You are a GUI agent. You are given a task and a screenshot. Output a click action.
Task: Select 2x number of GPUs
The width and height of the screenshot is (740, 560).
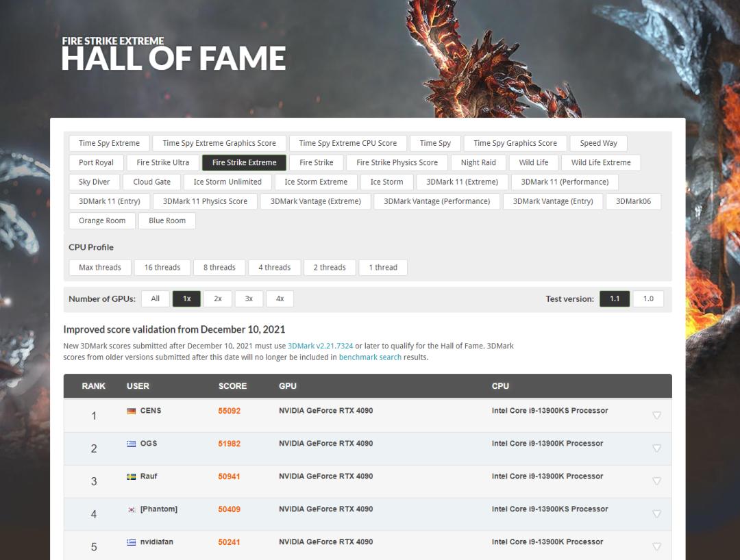pyautogui.click(x=218, y=298)
